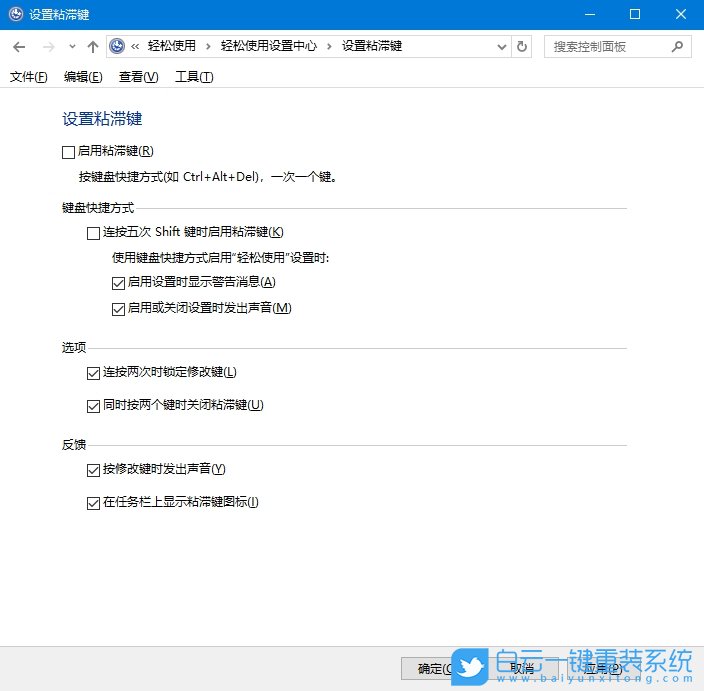Click the 使用键盘快捷方式启用 description line
The height and width of the screenshot is (691, 704).
pyautogui.click(x=220, y=258)
